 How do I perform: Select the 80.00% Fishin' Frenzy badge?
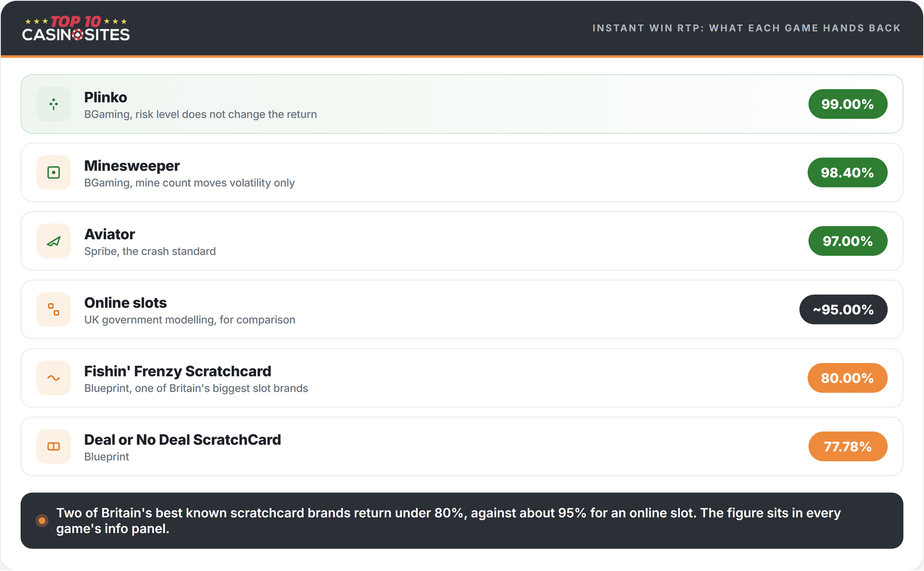pyautogui.click(x=847, y=378)
